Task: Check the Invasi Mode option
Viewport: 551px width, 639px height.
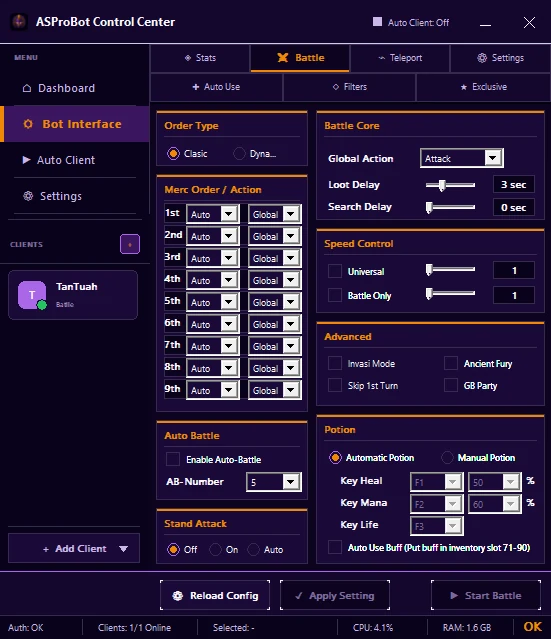Action: click(335, 363)
